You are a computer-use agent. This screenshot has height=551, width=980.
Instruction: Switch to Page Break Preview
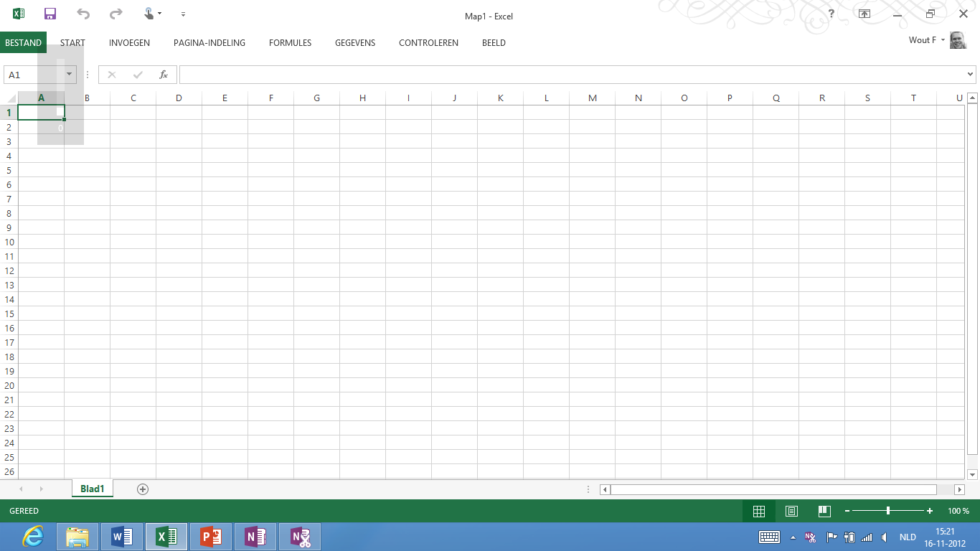click(824, 511)
